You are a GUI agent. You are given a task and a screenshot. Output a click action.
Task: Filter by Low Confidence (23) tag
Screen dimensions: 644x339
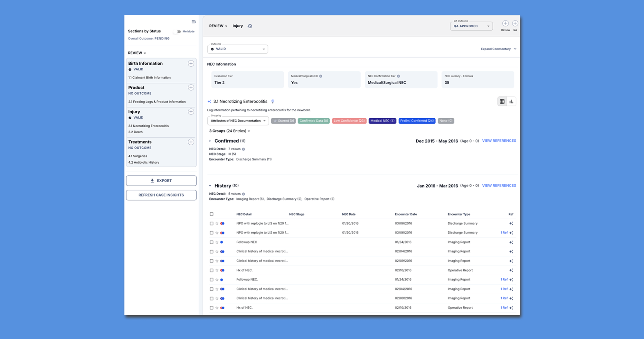pos(349,121)
